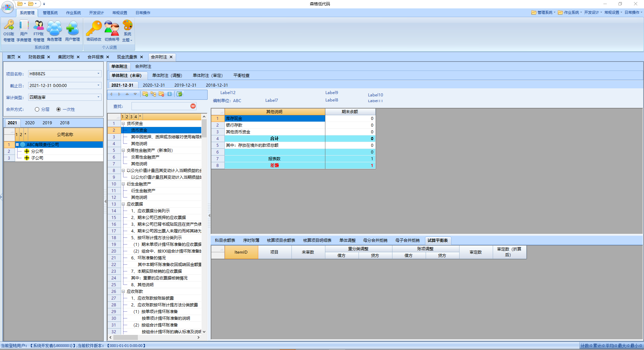The width and height of the screenshot is (644, 350).
Task: Close the 合并附注 tab
Action: [171, 57]
